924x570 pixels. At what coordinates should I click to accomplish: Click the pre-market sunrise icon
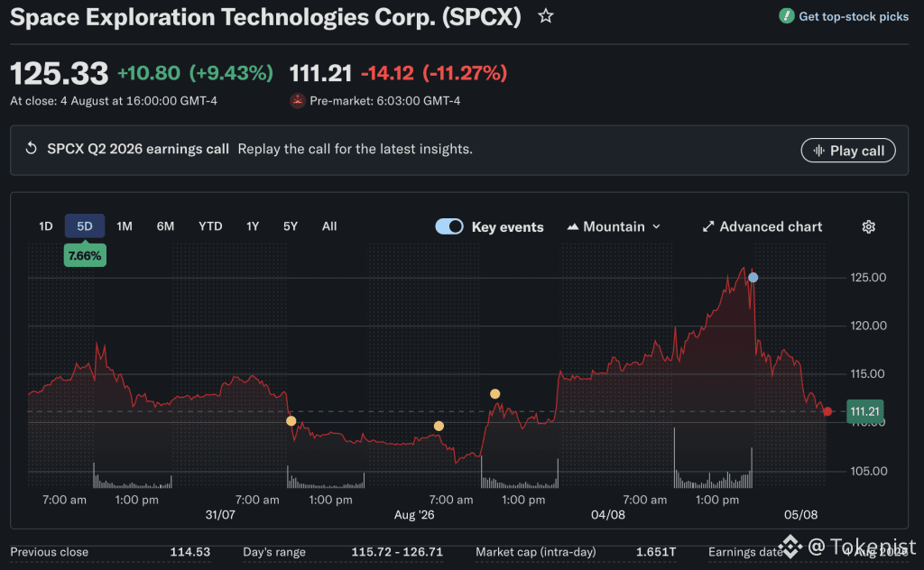[298, 101]
